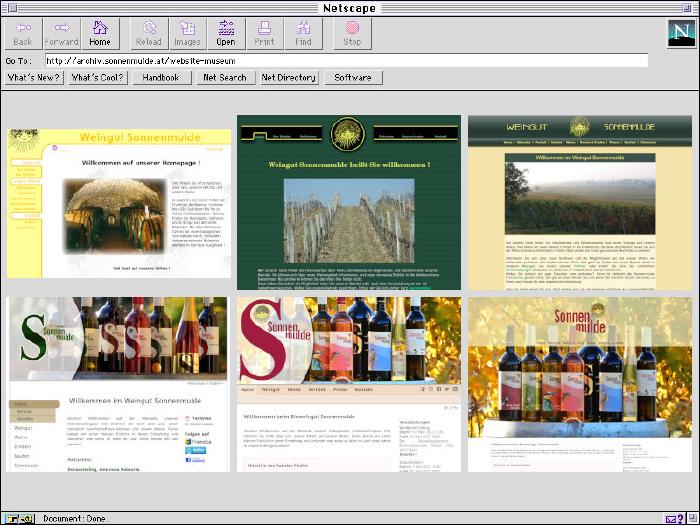
Task: Open the beige misty vineyard thumbnail
Action: click(579, 202)
